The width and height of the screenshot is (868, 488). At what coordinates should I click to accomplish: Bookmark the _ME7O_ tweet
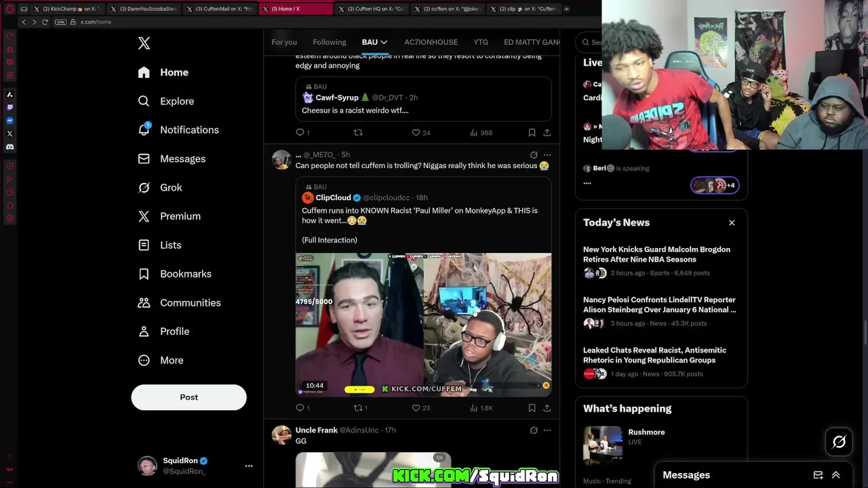tap(532, 408)
